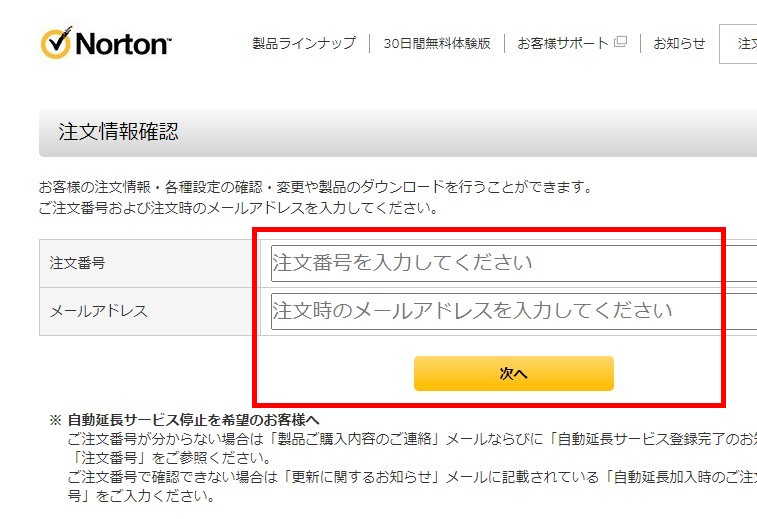The height and width of the screenshot is (519, 757).
Task: Click the text ご注文番号および注文時のメールアドレスを入力してください
Action: (x=238, y=208)
